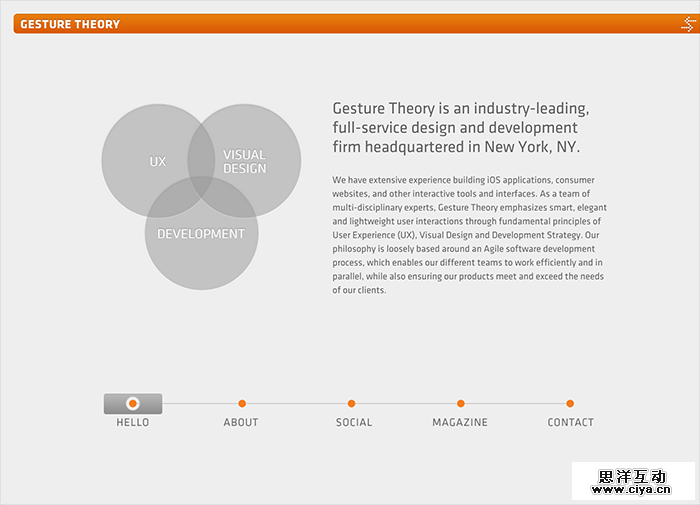Click the GESTURE THEORY logo text
700x505 pixels.
(70, 24)
